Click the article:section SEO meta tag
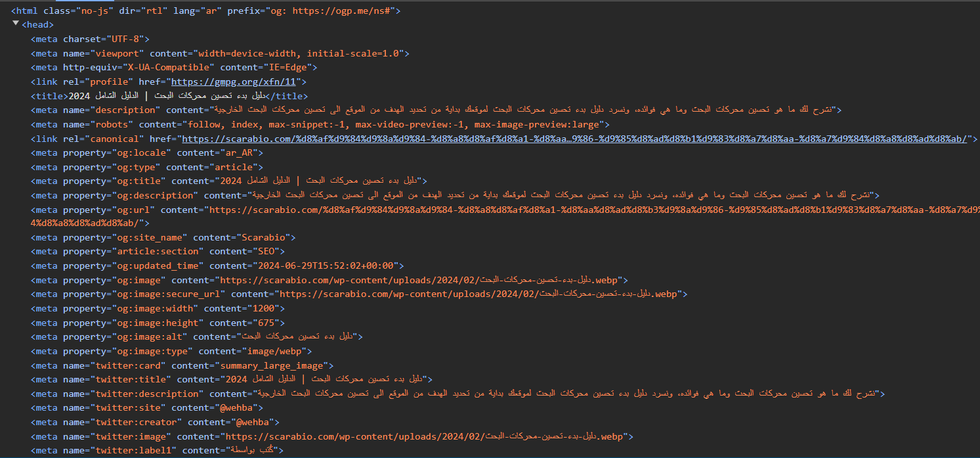The height and width of the screenshot is (458, 980). point(158,251)
